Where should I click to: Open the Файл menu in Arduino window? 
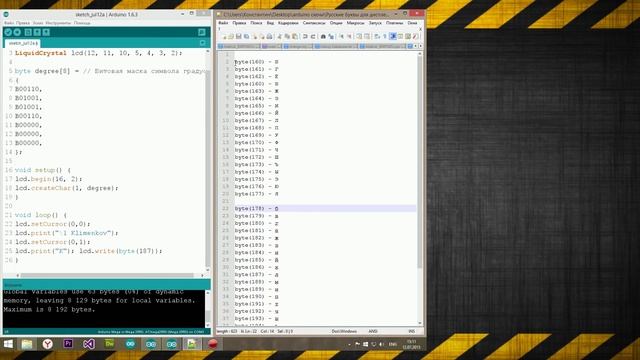click(9, 23)
